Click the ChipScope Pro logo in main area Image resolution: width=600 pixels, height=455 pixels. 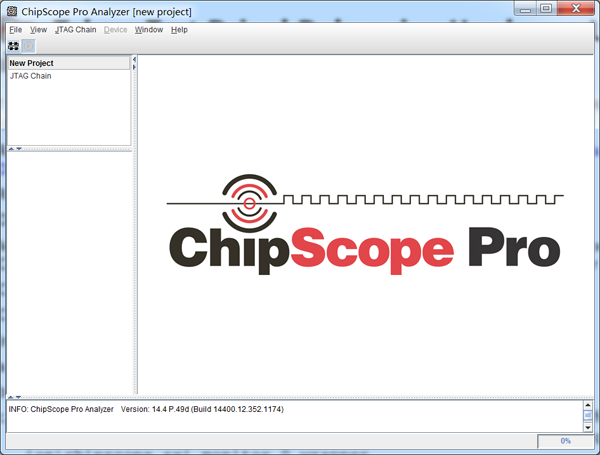(365, 225)
